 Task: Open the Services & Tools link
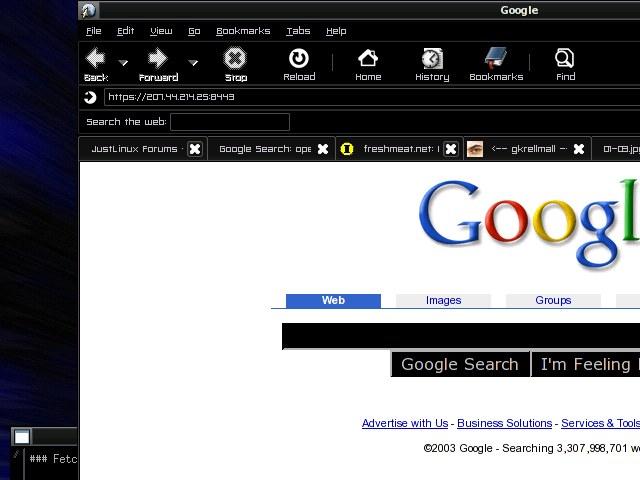600,423
